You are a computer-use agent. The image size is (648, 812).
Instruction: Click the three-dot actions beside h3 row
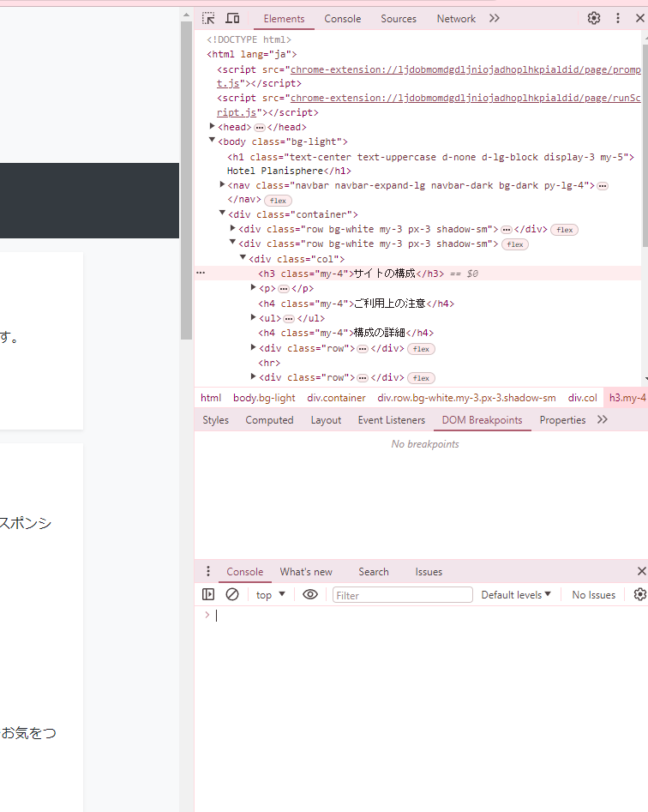pyautogui.click(x=201, y=273)
